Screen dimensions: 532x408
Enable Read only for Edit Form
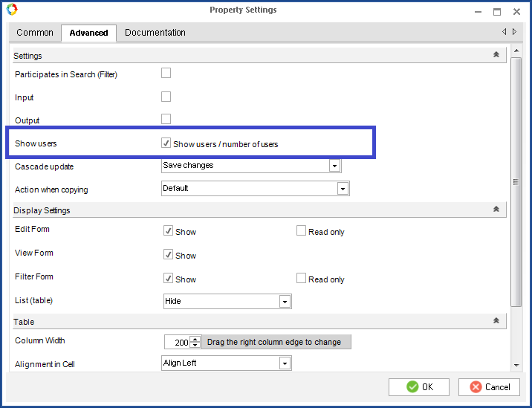tap(301, 230)
